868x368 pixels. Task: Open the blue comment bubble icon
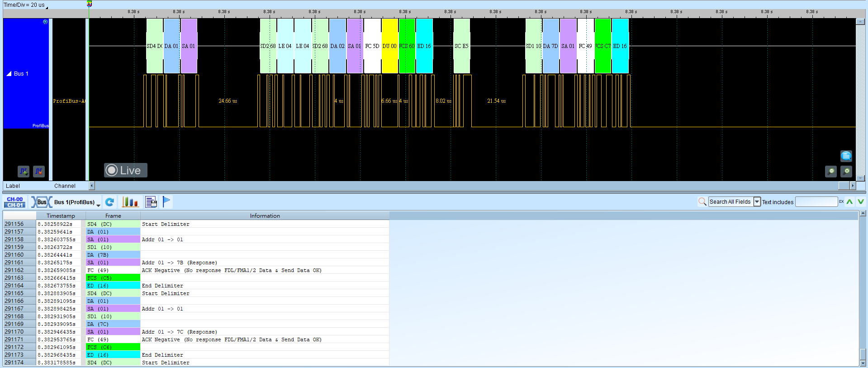click(x=846, y=156)
